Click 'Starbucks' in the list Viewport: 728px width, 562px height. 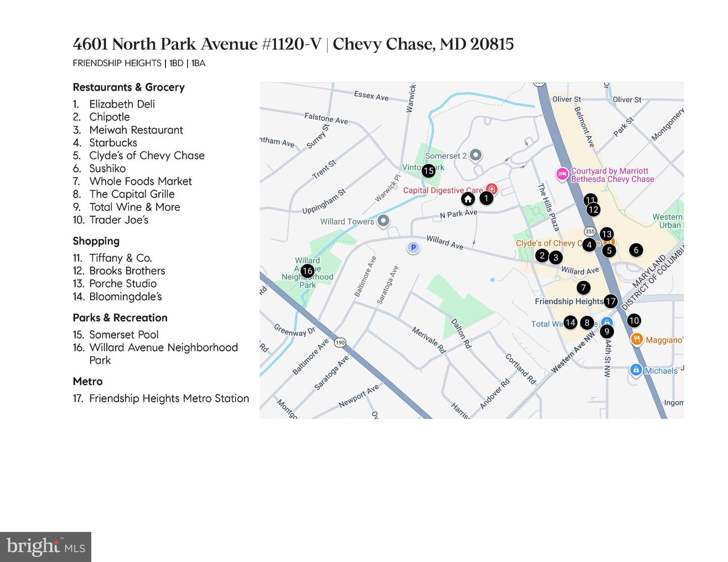click(113, 143)
